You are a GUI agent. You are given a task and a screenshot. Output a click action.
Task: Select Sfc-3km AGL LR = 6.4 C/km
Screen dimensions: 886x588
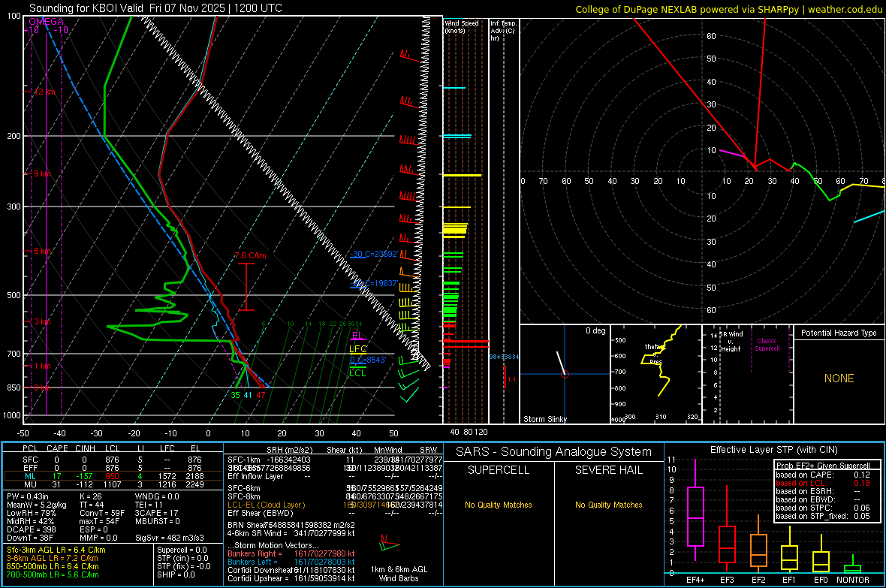coord(56,550)
